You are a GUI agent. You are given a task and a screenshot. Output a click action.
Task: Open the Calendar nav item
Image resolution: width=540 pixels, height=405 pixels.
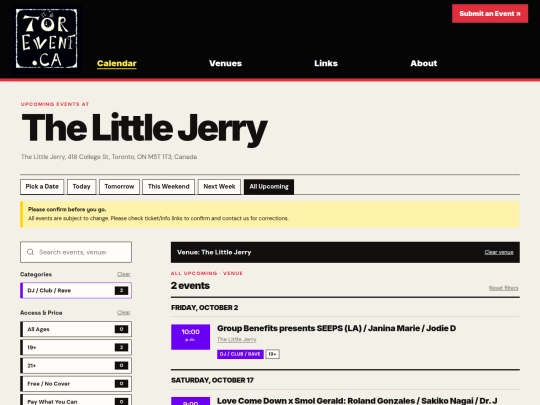coord(117,63)
